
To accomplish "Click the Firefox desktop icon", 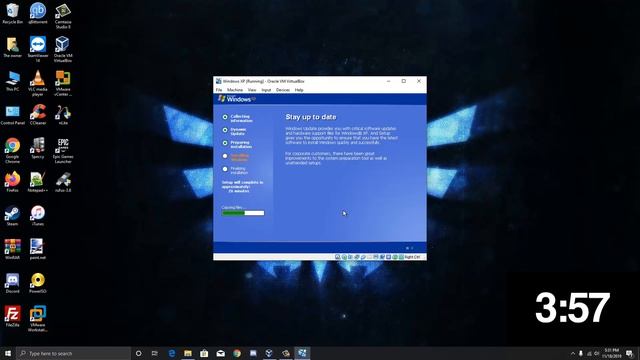I will (x=13, y=182).
